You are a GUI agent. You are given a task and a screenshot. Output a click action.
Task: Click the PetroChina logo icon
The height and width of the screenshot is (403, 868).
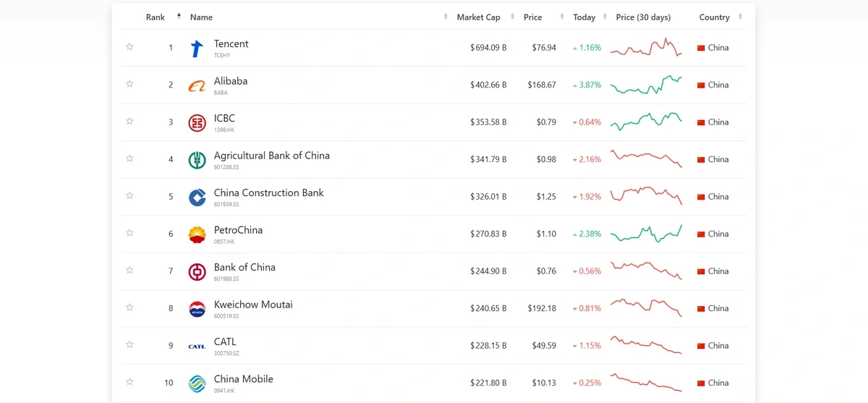click(197, 234)
